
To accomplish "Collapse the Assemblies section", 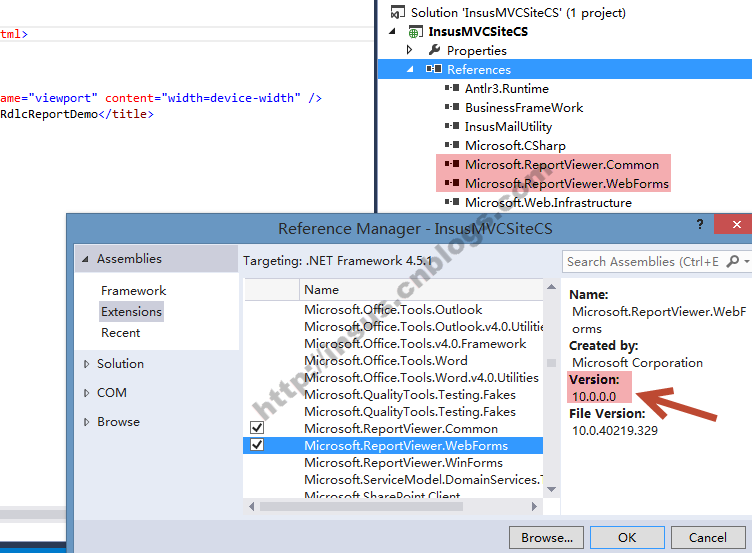I will (85, 259).
